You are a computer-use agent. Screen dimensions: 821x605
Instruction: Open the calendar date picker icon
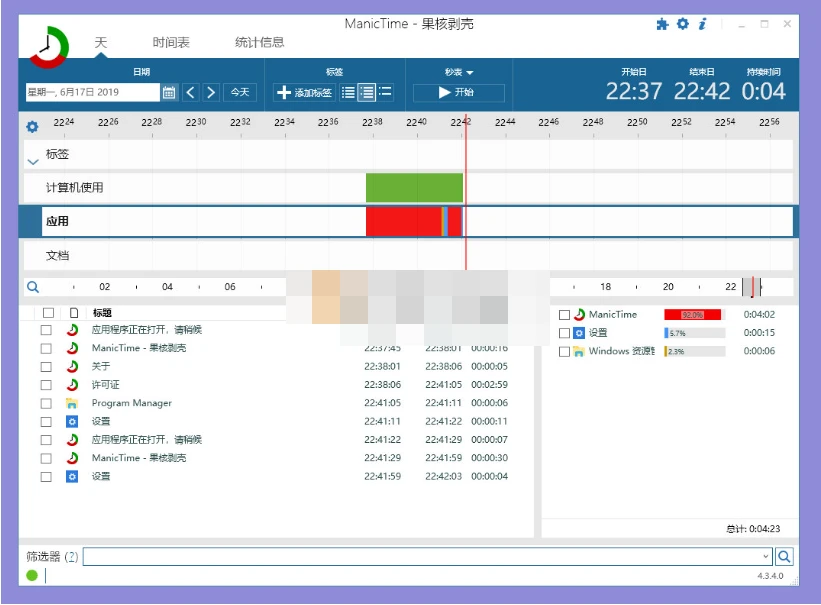167,92
